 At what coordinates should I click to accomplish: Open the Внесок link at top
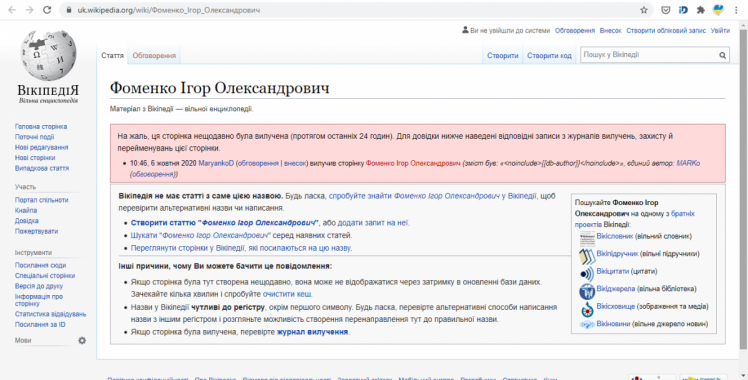point(611,31)
